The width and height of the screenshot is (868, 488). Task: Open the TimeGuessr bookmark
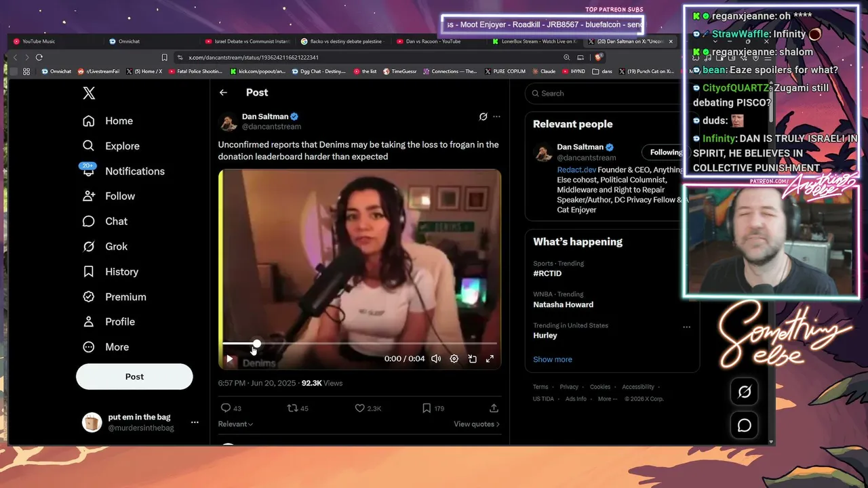pos(401,71)
